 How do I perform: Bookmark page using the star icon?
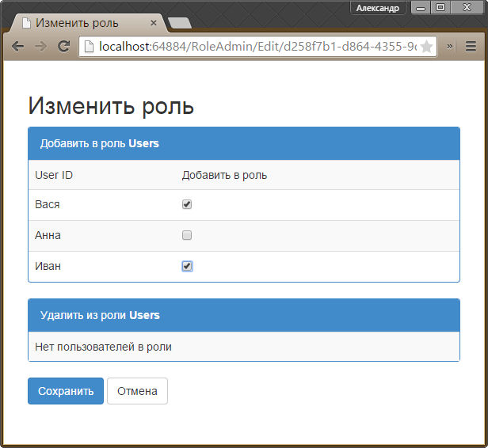coord(426,47)
